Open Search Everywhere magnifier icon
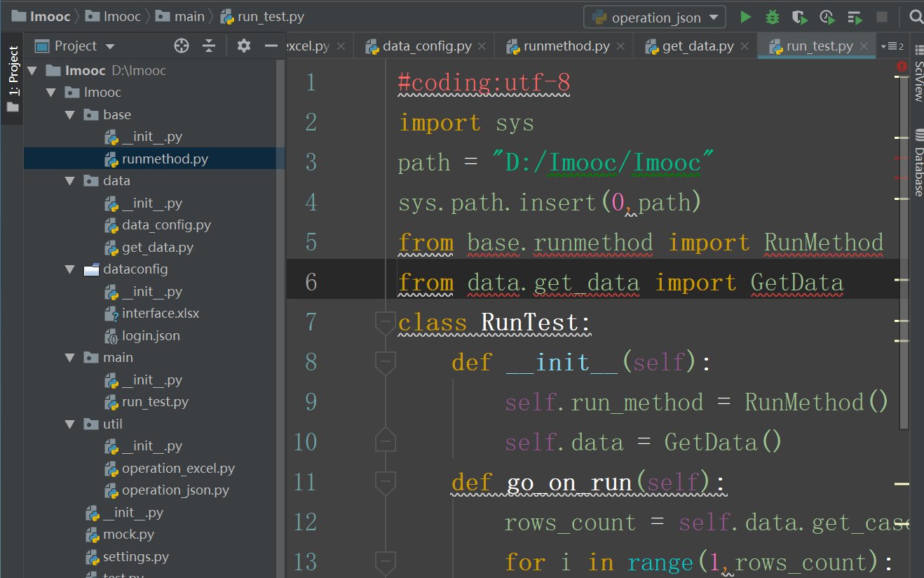Viewport: 924px width, 578px height. [915, 17]
